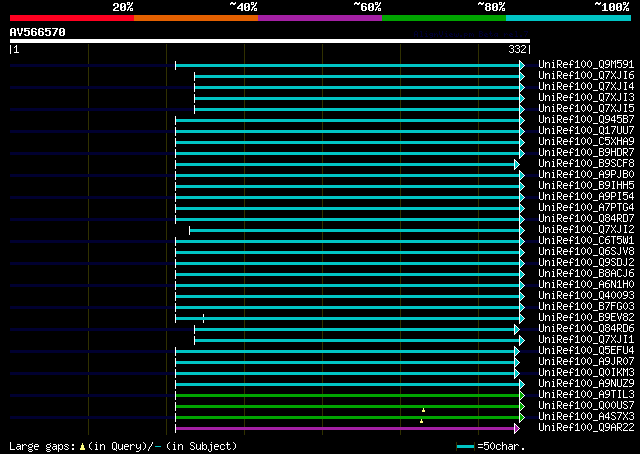Click the UniRef100_Q9M591 hit label
The height and width of the screenshot is (454, 640).
coord(586,64)
